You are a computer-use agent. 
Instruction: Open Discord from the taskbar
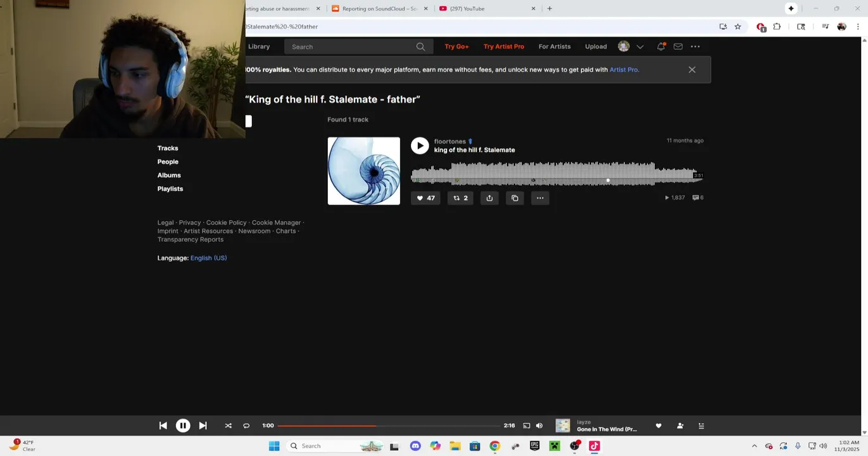(x=415, y=446)
